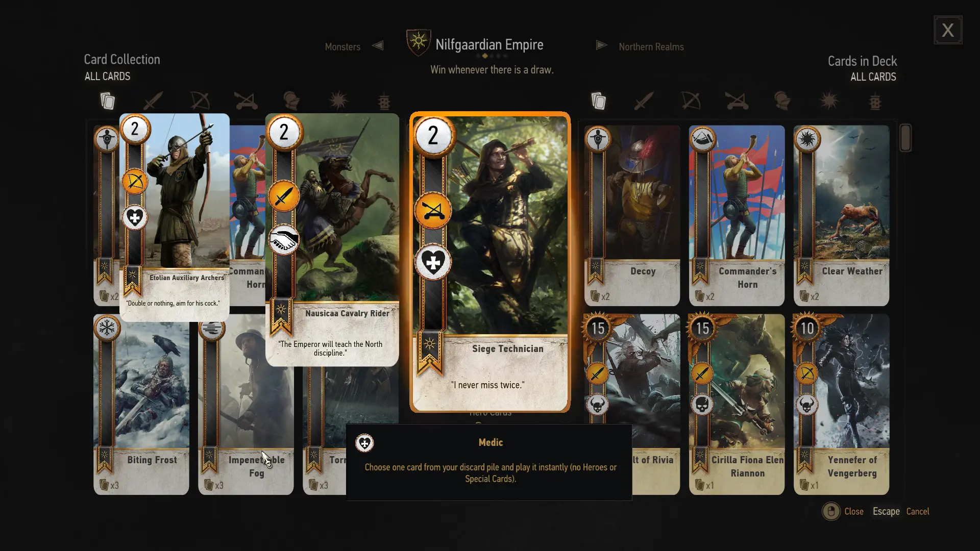Filter Card Collection by siege catapult icon
This screenshot has width=980, height=551.
pyautogui.click(x=246, y=101)
